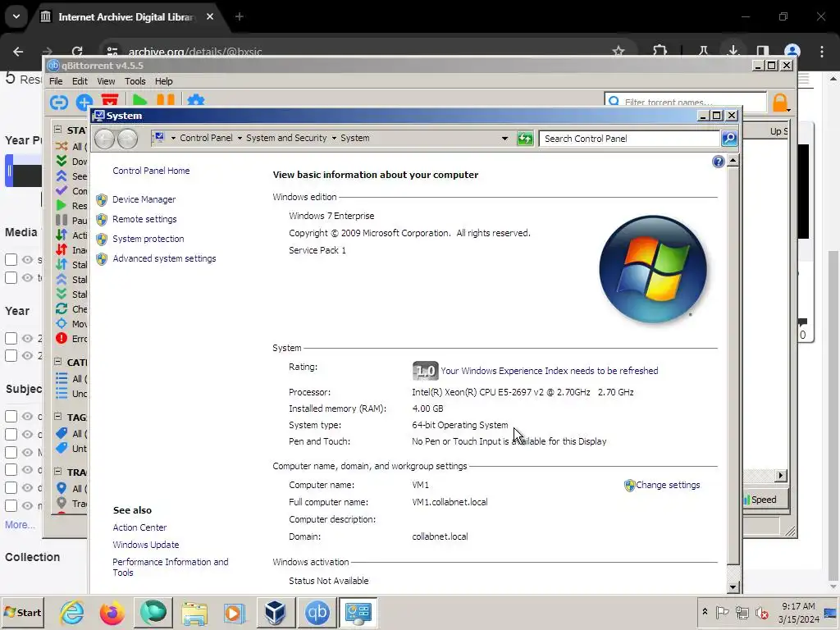Collapse the TRACKERS section in qBittorrent sidebar
This screenshot has height=630, width=840.
click(57, 472)
